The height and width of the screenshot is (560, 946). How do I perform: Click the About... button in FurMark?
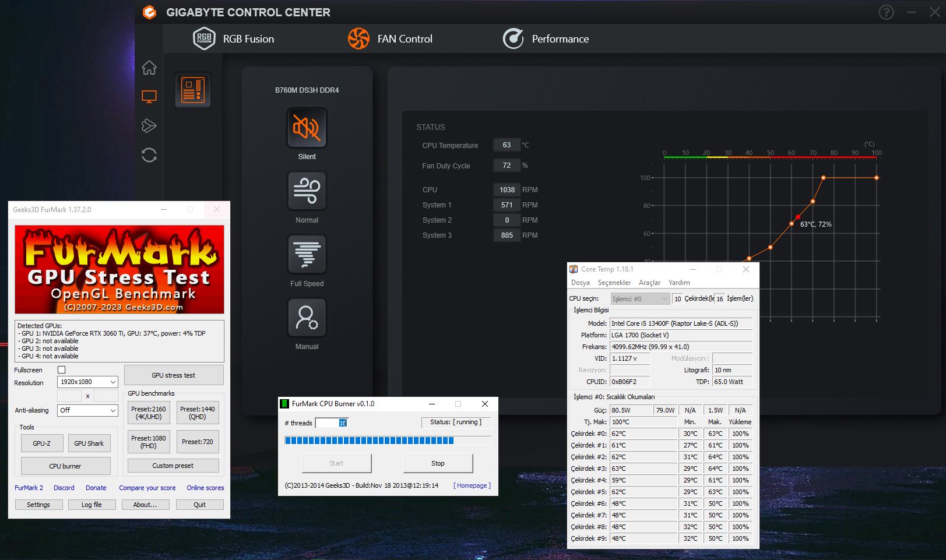[145, 505]
